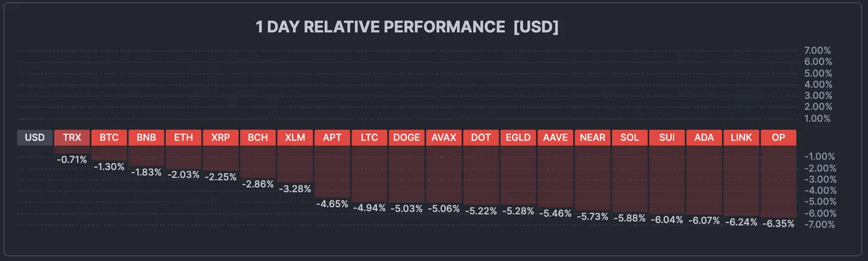Select the DOGE ticker label
This screenshot has width=868, height=261.
click(407, 138)
